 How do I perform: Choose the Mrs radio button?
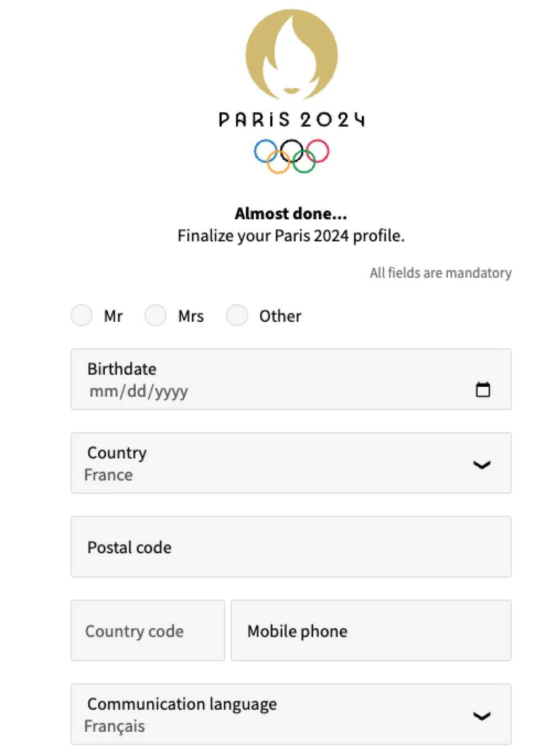(x=156, y=316)
